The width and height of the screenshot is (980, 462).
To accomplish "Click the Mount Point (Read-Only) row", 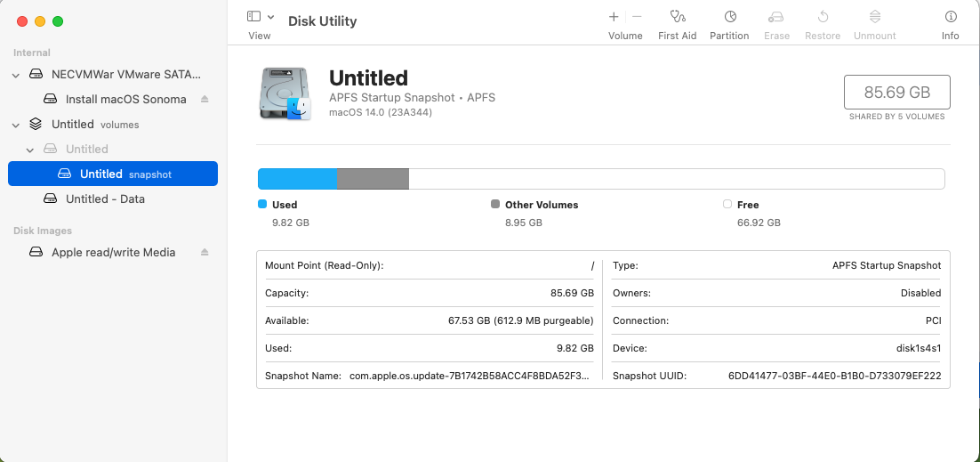I will coord(430,265).
